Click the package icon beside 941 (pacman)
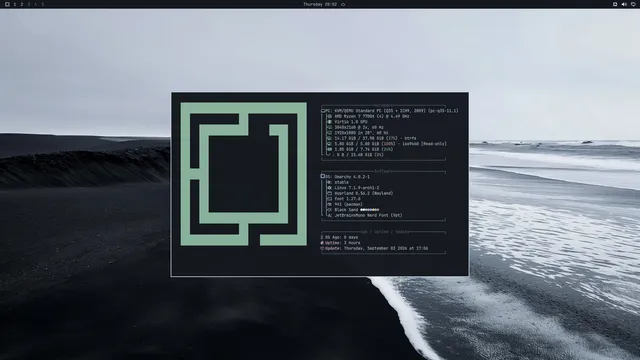The width and height of the screenshot is (640, 360). pos(329,204)
